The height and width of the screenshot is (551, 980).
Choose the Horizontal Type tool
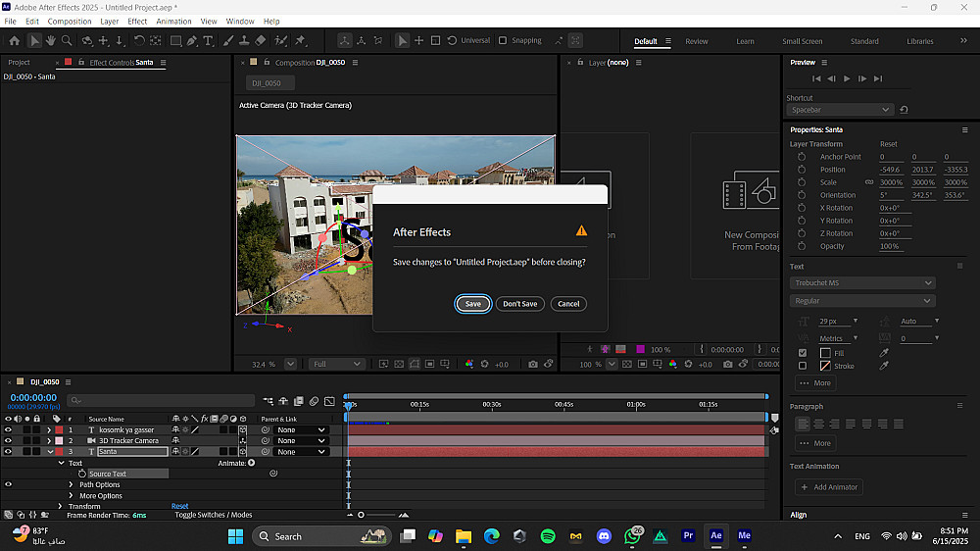[x=208, y=41]
